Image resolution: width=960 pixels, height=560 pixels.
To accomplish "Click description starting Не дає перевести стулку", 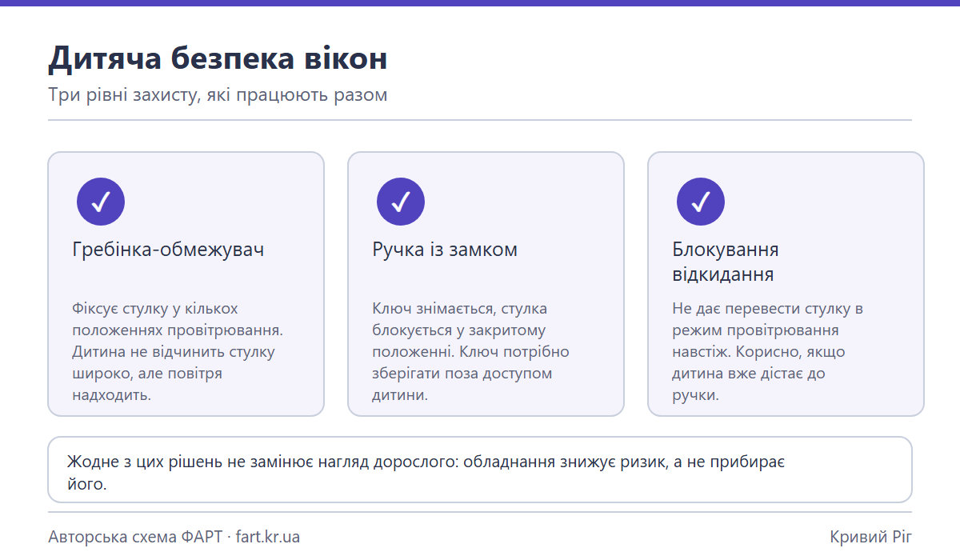I will point(767,351).
